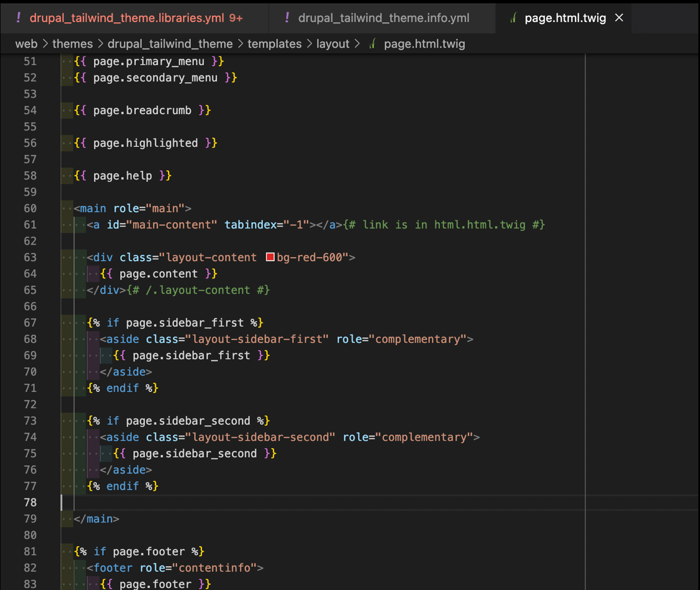
Task: Click line number 63 in the gutter
Action: coord(30,257)
